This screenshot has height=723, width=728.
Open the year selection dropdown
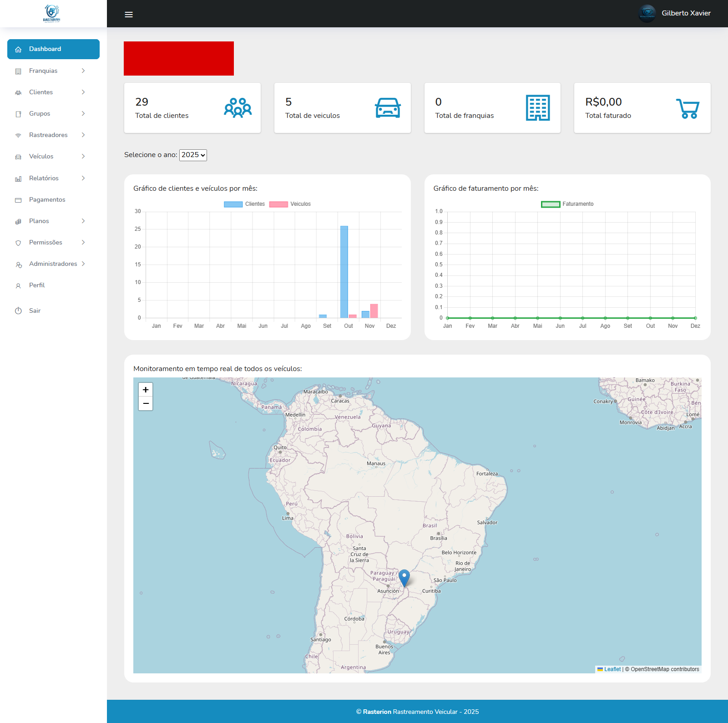(193, 155)
